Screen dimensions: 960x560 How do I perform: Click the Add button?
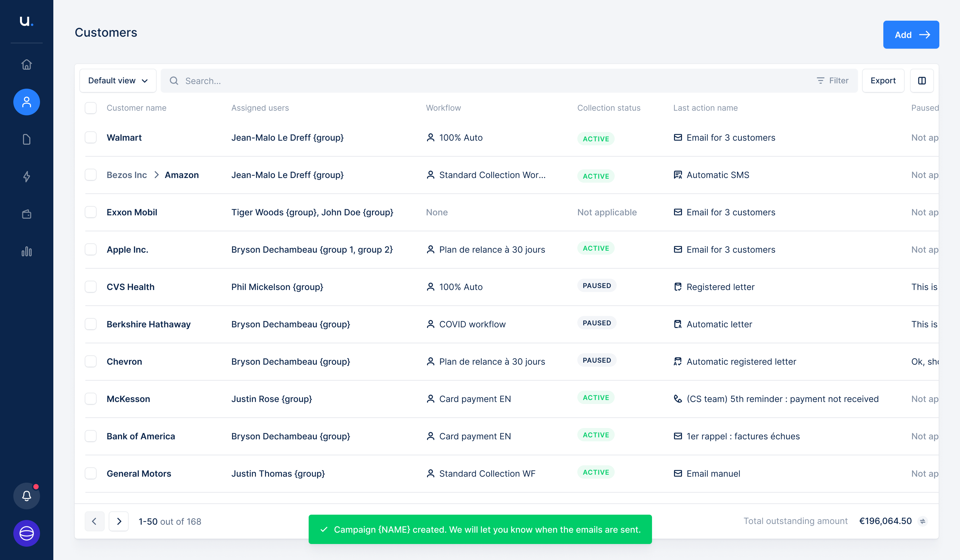point(911,35)
